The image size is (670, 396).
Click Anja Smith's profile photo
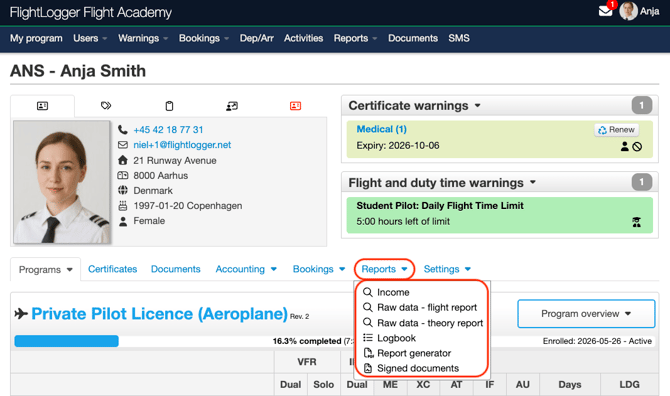click(62, 182)
